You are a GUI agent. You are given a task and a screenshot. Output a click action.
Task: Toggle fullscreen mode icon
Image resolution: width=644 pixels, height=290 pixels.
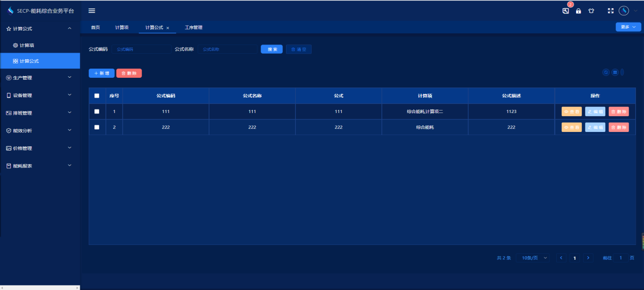[x=610, y=11]
